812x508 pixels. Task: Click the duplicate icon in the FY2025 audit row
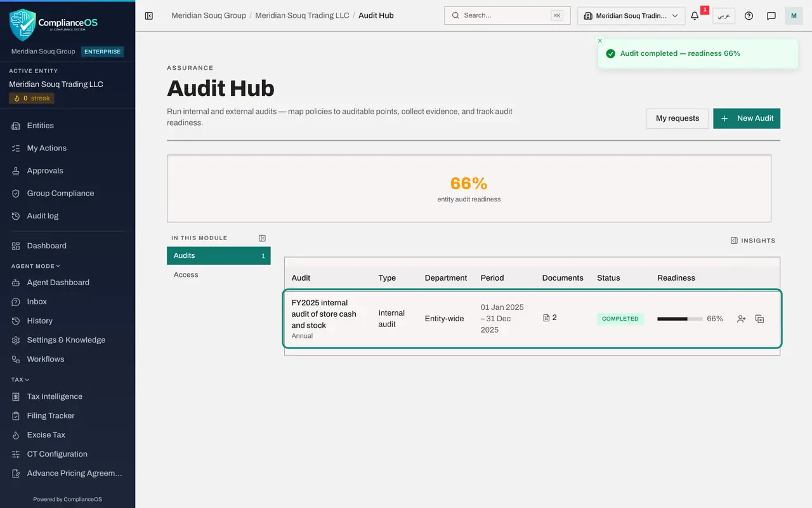point(759,319)
